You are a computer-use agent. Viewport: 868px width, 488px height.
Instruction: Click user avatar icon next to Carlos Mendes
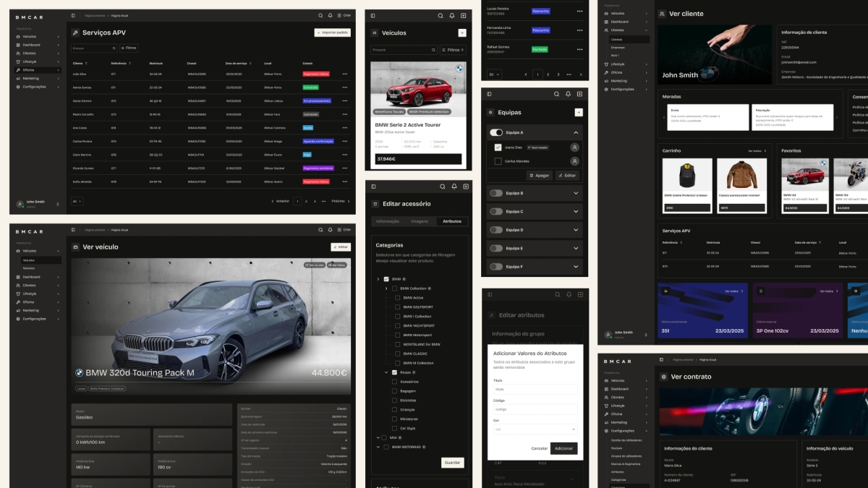tap(574, 161)
